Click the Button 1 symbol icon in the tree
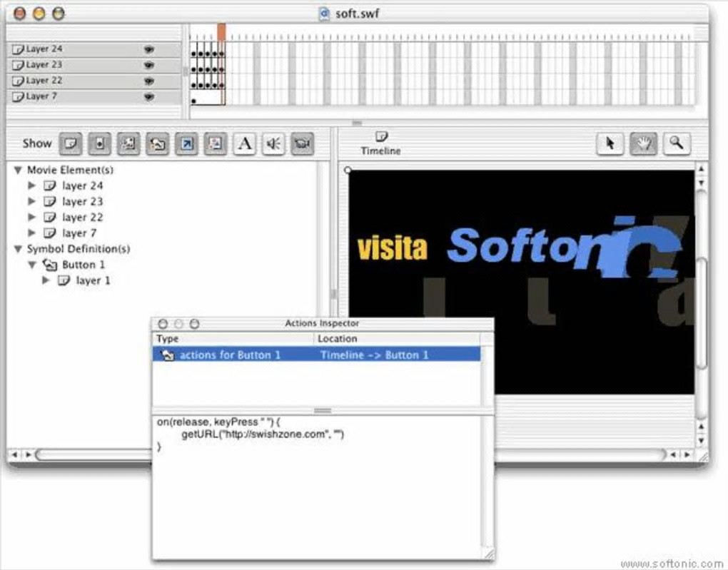728x570 pixels. tap(50, 265)
